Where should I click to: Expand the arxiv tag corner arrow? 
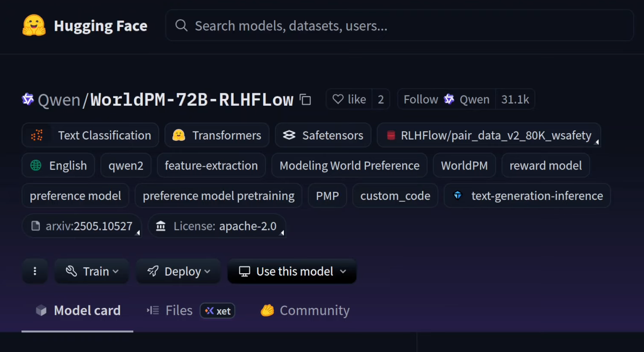[137, 233]
